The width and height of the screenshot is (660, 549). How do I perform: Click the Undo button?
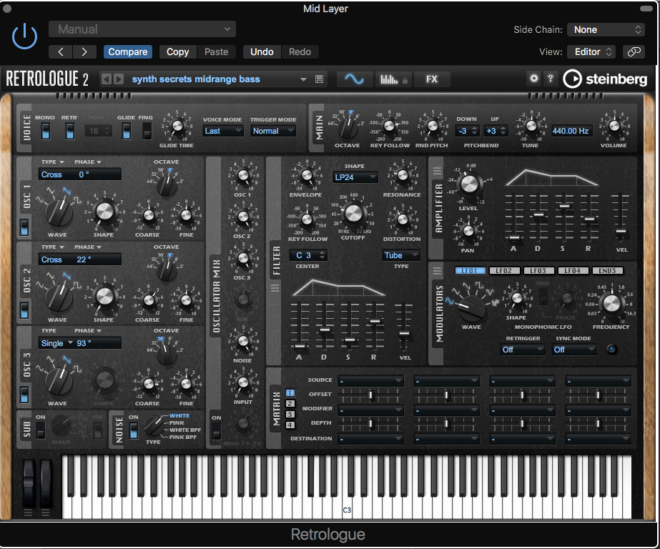tap(262, 51)
